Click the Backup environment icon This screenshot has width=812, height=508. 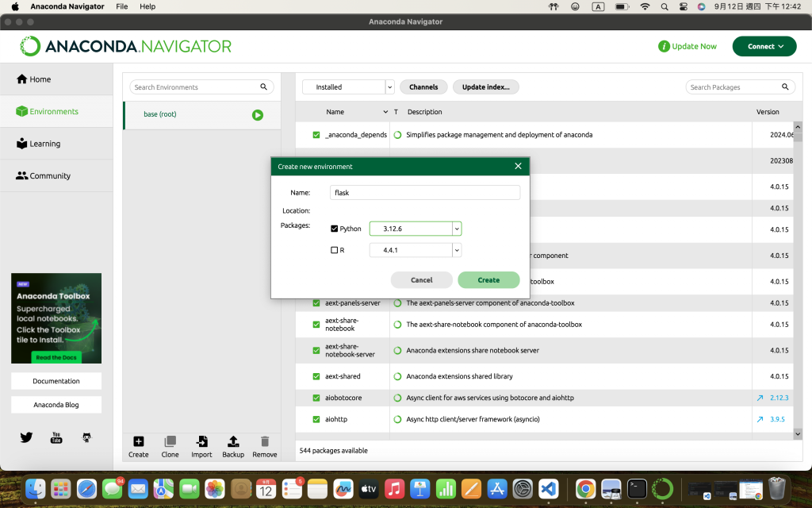pos(233,441)
